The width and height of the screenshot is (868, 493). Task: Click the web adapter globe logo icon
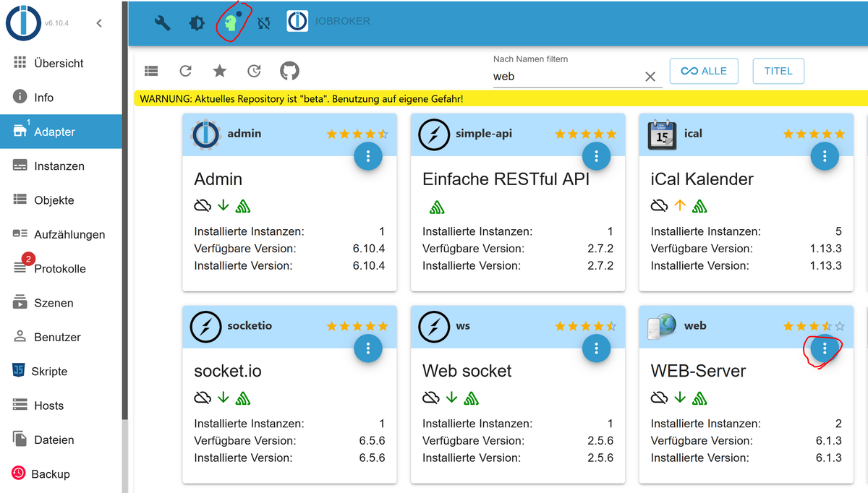(662, 327)
